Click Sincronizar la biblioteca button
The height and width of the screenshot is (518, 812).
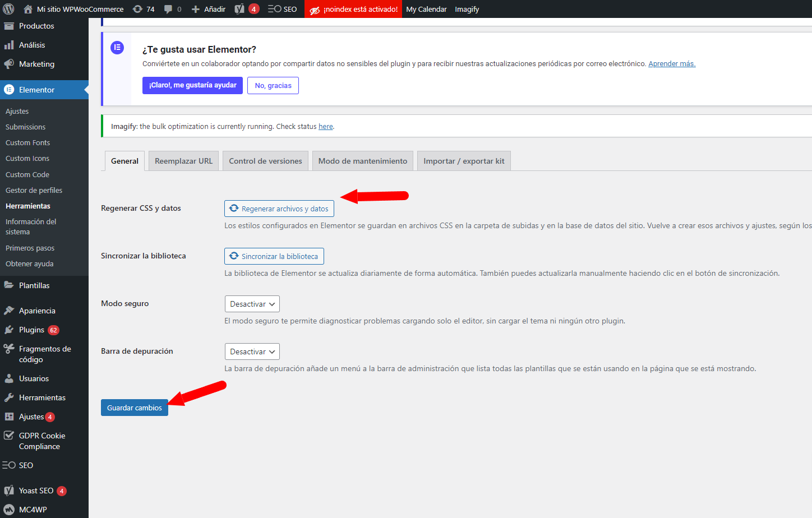[x=274, y=256]
